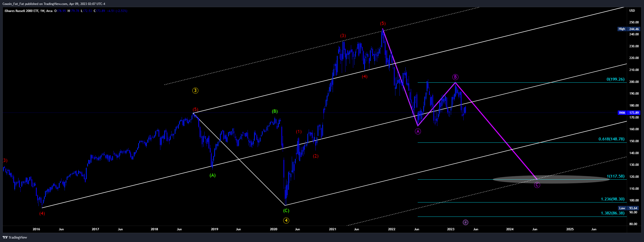Click the 2016 label on the time axis
The image size is (644, 242).
pyautogui.click(x=36, y=229)
